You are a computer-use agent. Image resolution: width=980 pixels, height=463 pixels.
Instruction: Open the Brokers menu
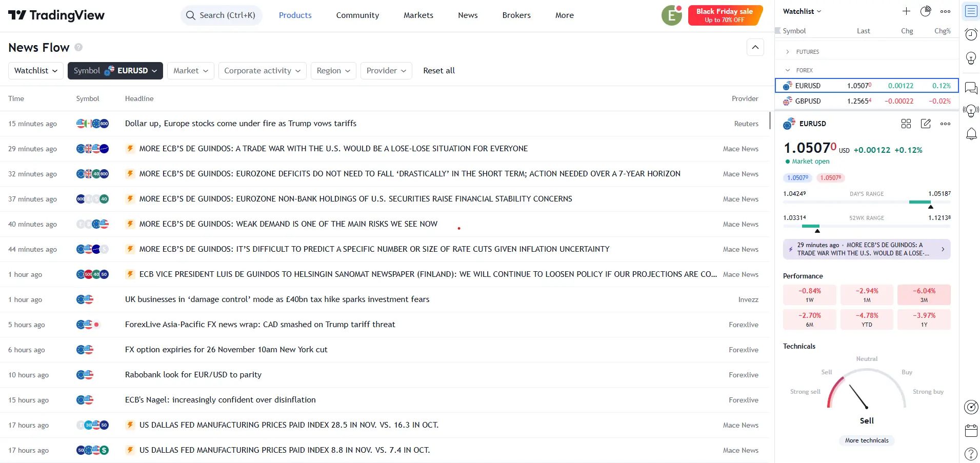(516, 15)
